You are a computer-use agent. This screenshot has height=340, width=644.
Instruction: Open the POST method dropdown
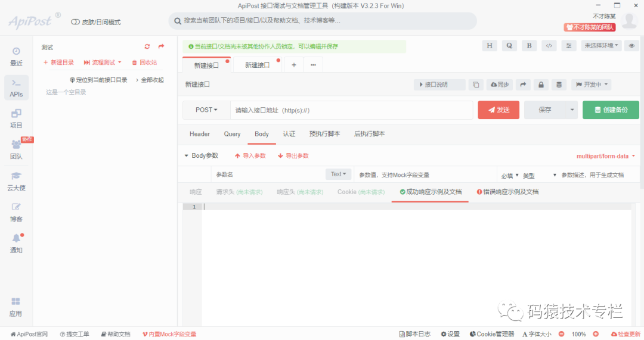click(x=206, y=110)
